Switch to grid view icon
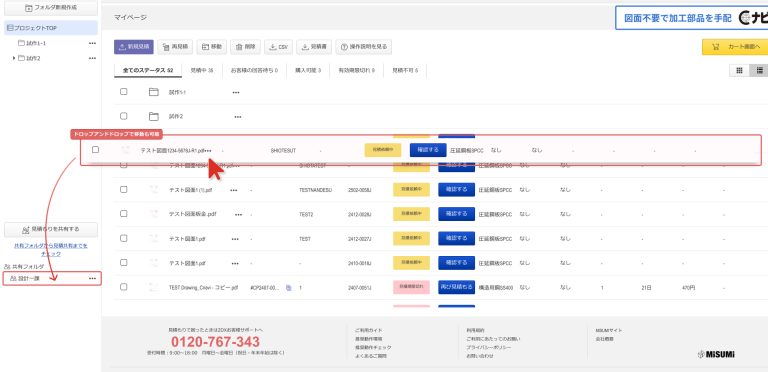Image resolution: width=768 pixels, height=372 pixels. (739, 71)
